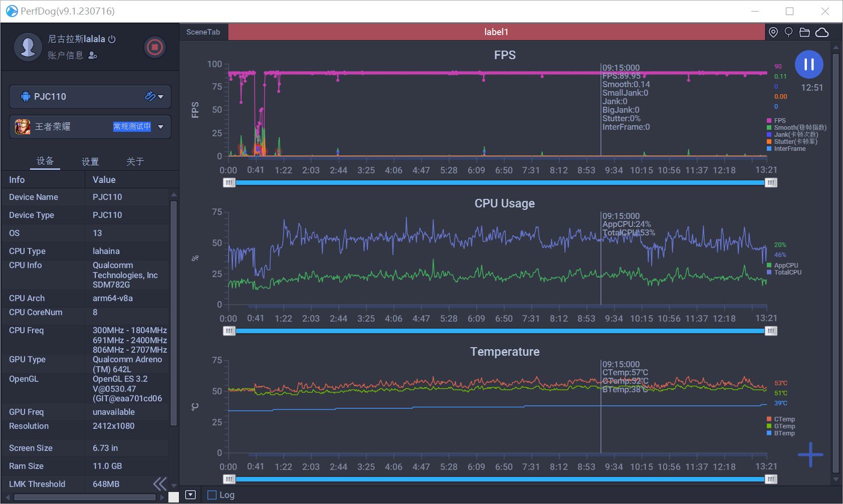Screen dimensions: 843x504
Task: Toggle CTemp legend series
Action: (781, 419)
